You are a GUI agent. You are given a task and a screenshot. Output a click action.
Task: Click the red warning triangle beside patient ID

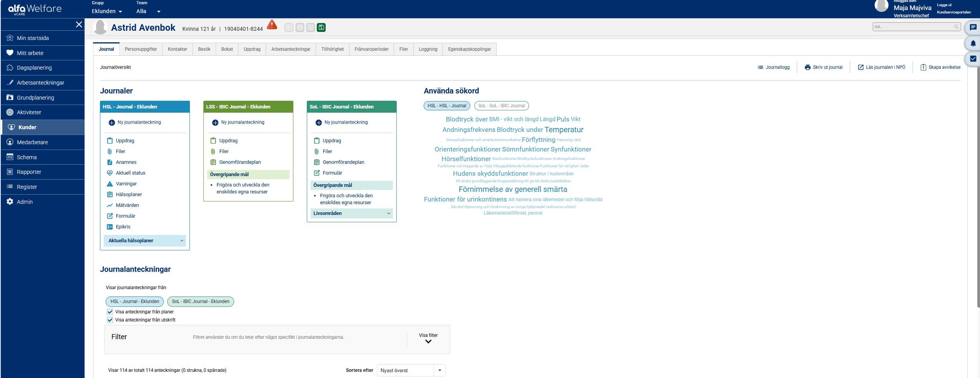272,25
